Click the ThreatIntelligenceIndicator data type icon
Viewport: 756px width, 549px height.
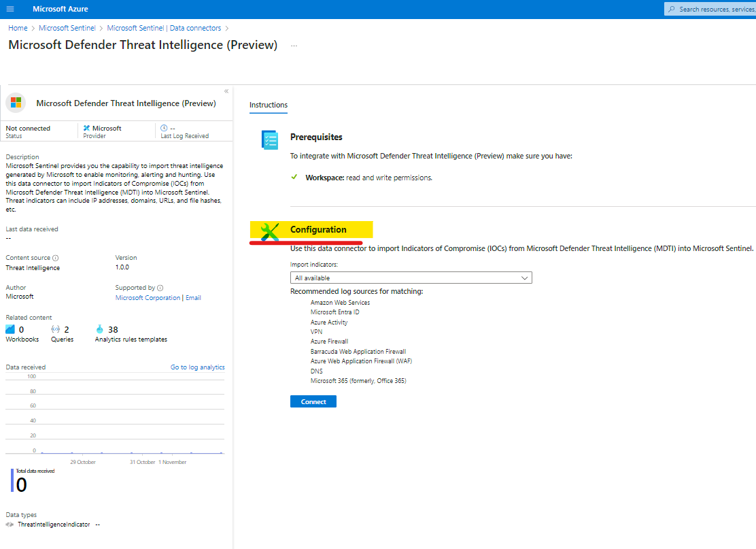click(10, 525)
